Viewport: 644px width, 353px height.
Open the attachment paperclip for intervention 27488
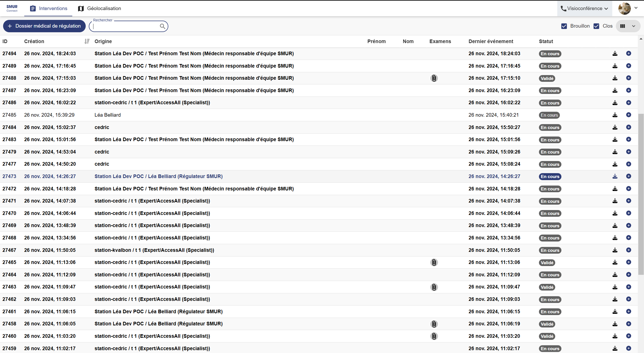[x=434, y=78]
